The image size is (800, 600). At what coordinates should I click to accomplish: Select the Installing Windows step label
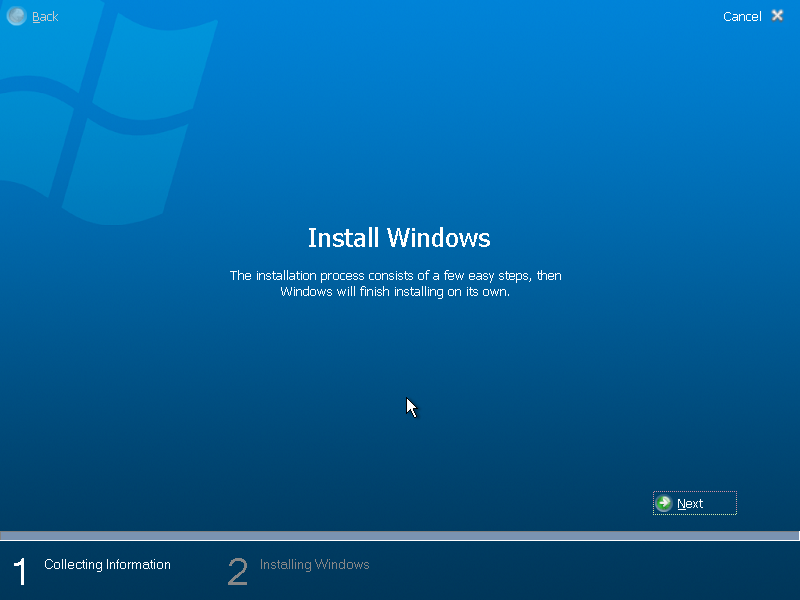click(314, 564)
